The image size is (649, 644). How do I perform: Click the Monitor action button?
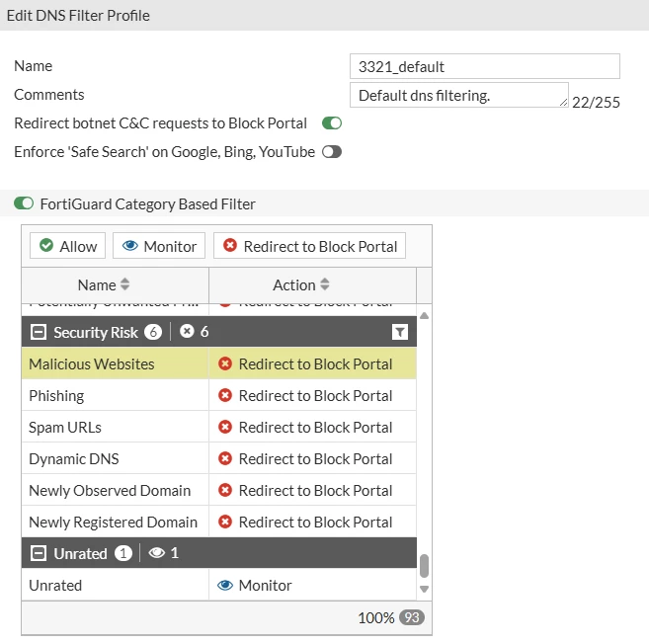pyautogui.click(x=159, y=246)
